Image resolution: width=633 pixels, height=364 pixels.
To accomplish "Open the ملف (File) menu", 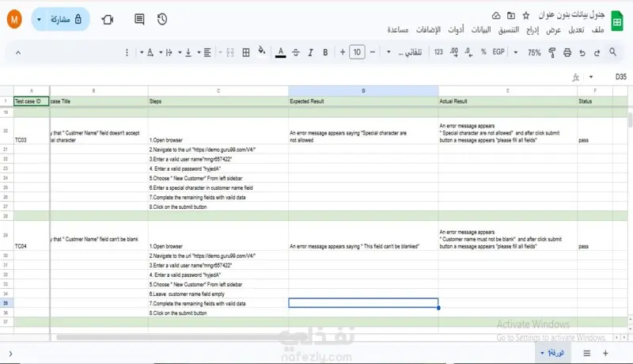I will pyautogui.click(x=598, y=30).
